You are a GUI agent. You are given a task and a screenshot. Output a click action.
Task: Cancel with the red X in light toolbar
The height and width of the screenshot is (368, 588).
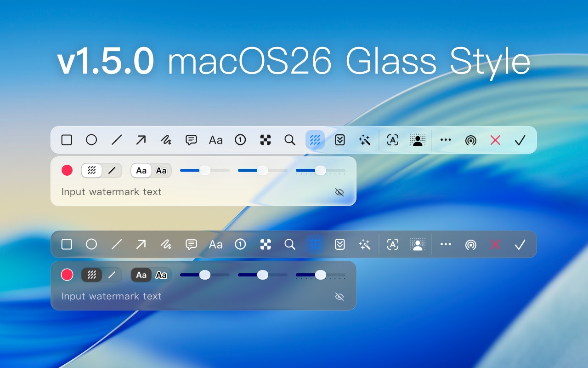(x=495, y=140)
